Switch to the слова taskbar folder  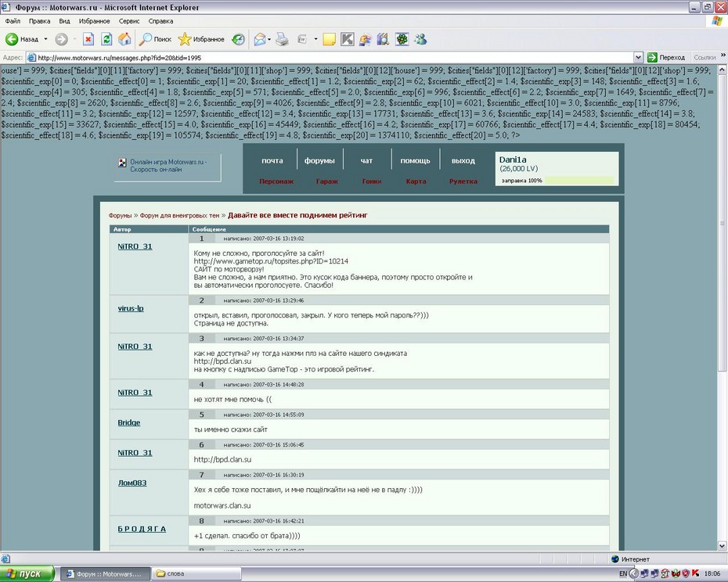point(198,573)
